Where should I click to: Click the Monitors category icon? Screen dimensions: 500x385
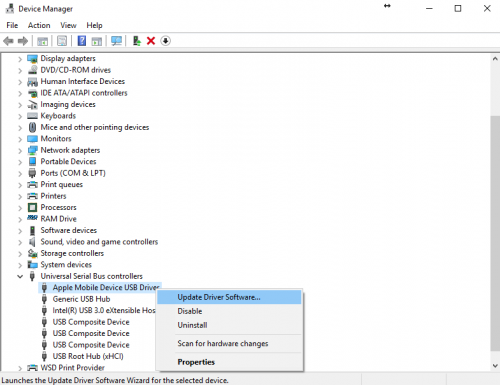pos(32,139)
